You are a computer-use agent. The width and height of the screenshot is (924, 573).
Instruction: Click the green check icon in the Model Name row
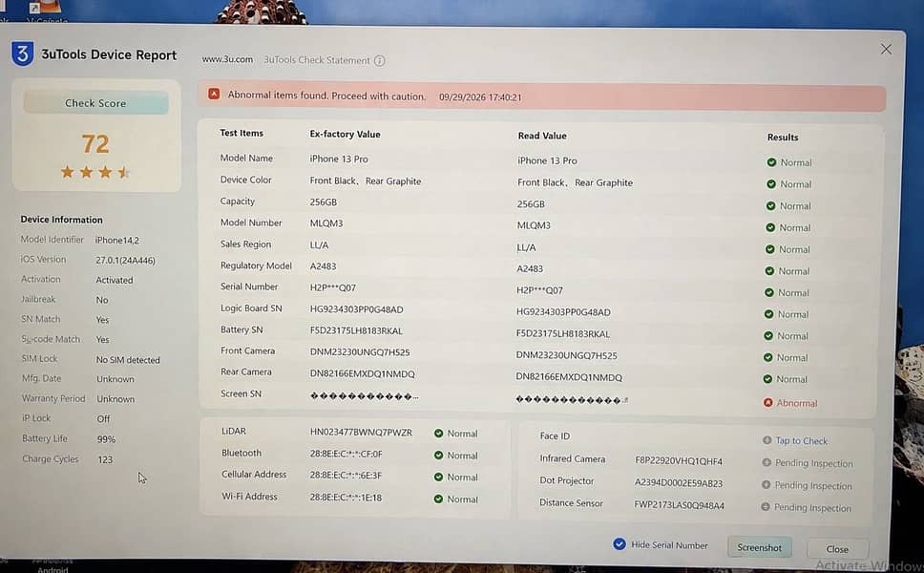click(771, 162)
